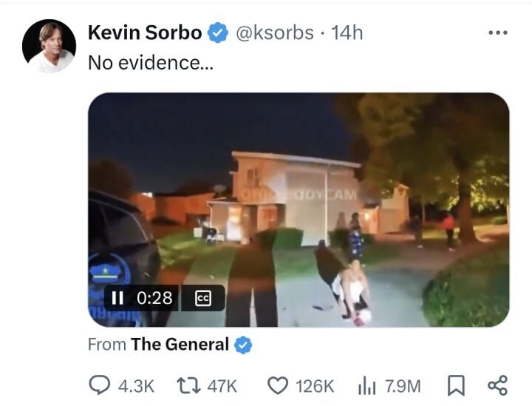The width and height of the screenshot is (532, 406).
Task: Share the post via share icon
Action: [x=498, y=385]
